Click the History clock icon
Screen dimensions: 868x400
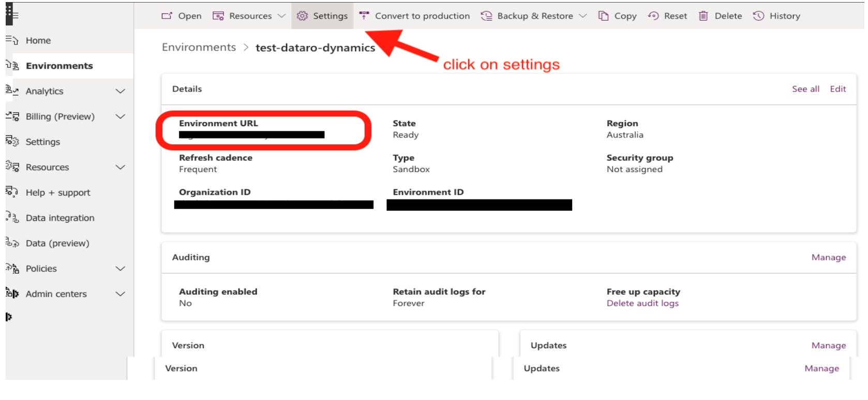point(758,16)
